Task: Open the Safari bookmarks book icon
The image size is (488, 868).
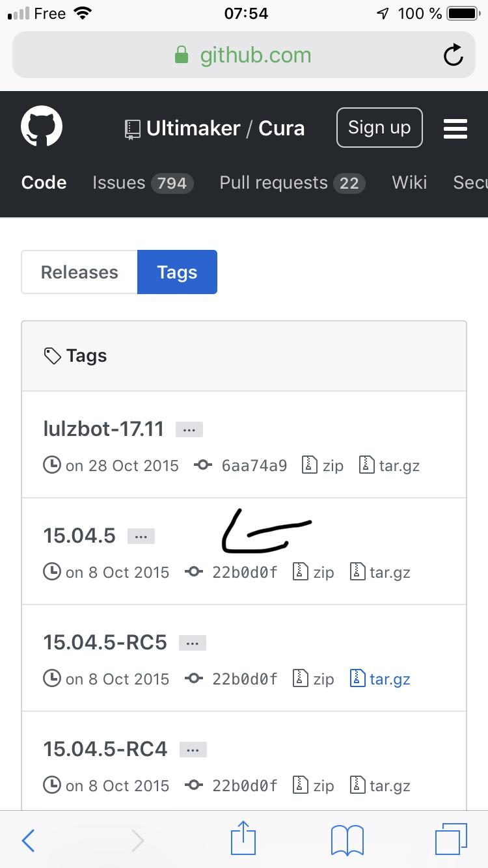Action: pos(347,839)
